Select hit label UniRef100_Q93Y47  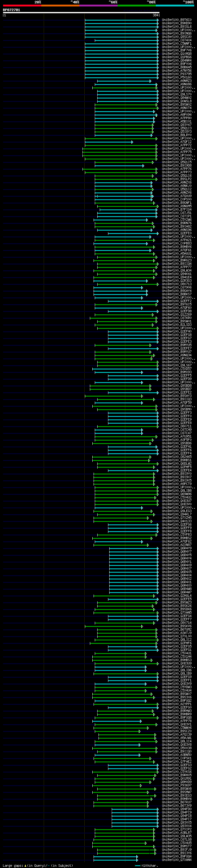pyautogui.click(x=177, y=125)
